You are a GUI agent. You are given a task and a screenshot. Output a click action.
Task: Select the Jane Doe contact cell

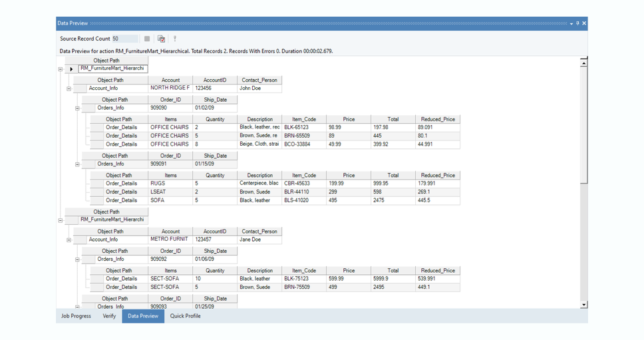[x=259, y=240]
